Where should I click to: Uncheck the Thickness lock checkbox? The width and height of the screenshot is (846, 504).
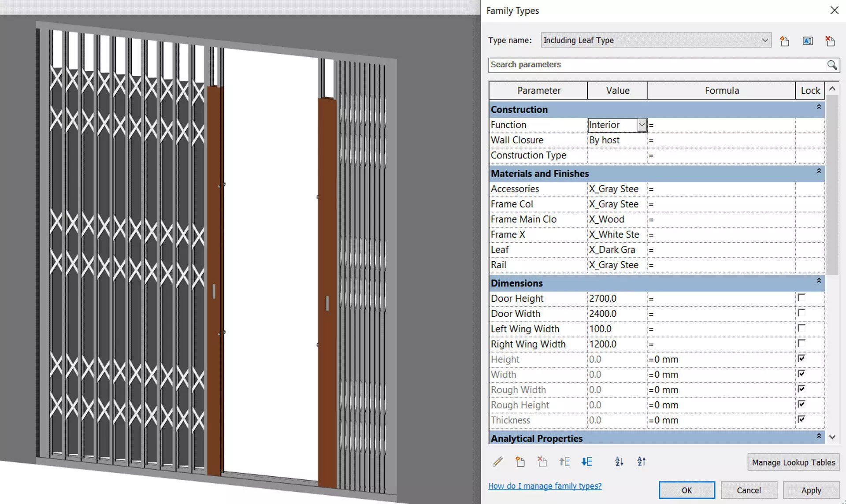(x=801, y=419)
